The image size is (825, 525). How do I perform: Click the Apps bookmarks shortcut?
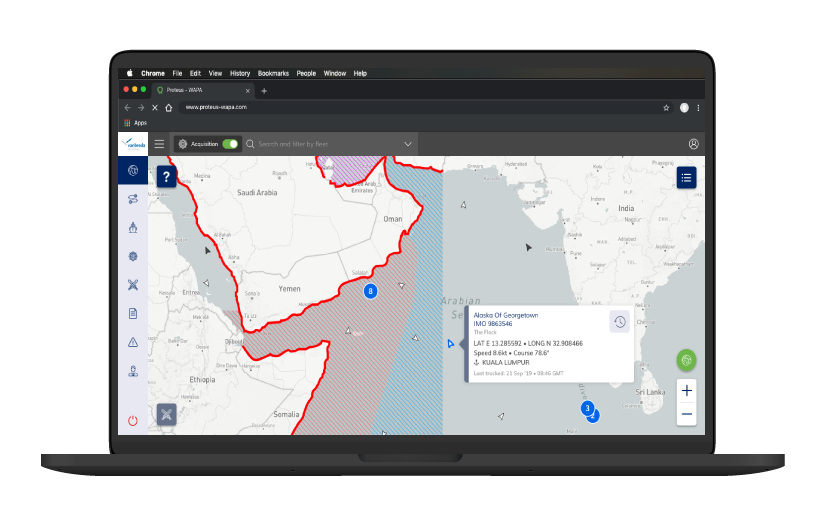tap(135, 123)
